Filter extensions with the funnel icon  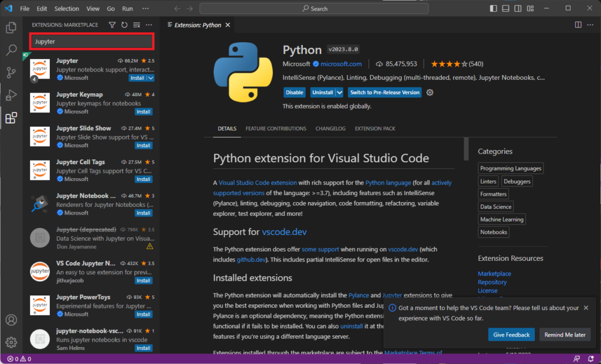click(112, 25)
